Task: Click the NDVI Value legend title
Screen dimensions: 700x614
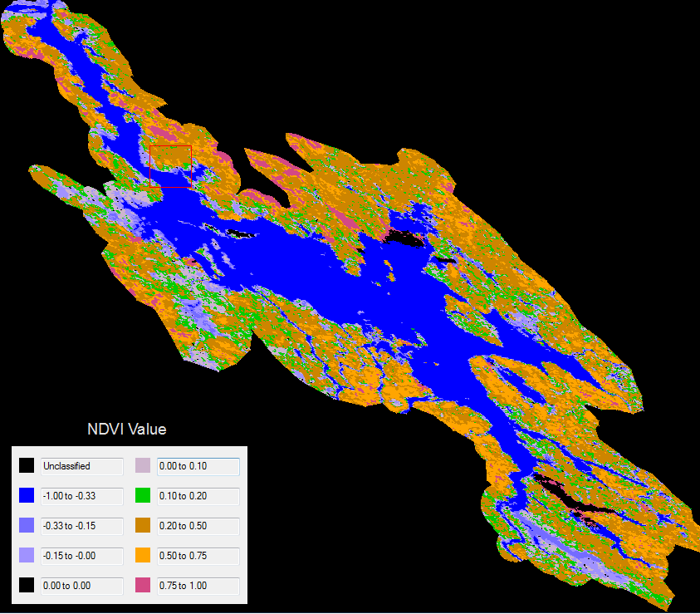Action: tap(127, 429)
